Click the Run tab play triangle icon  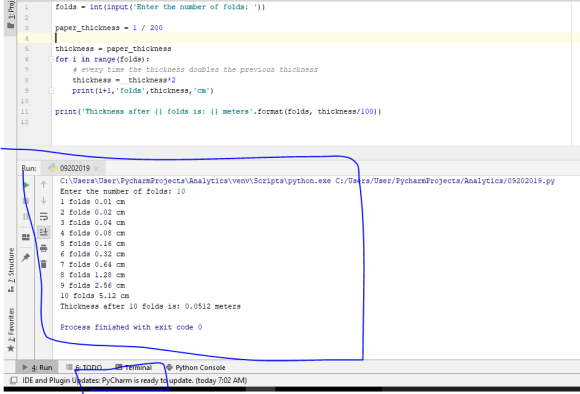[x=25, y=367]
